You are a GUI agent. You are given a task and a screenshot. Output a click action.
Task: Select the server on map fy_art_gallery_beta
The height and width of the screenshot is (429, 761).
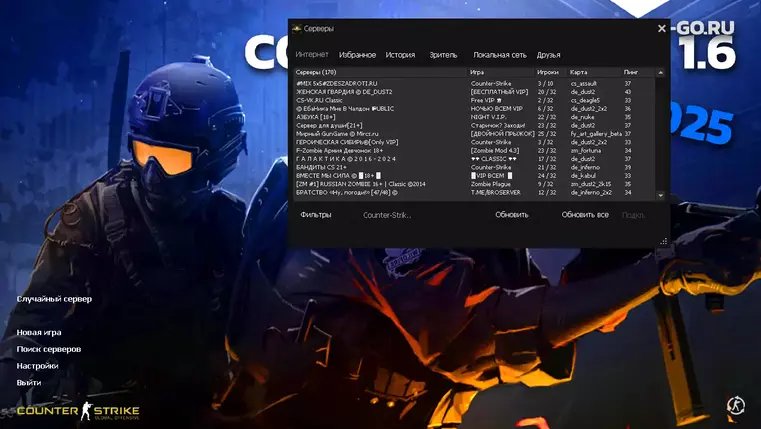[474, 133]
